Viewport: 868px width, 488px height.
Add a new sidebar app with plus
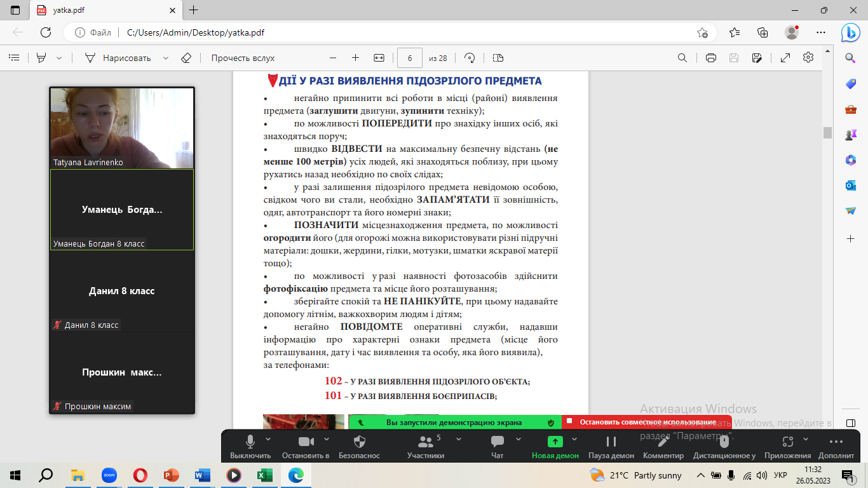851,238
